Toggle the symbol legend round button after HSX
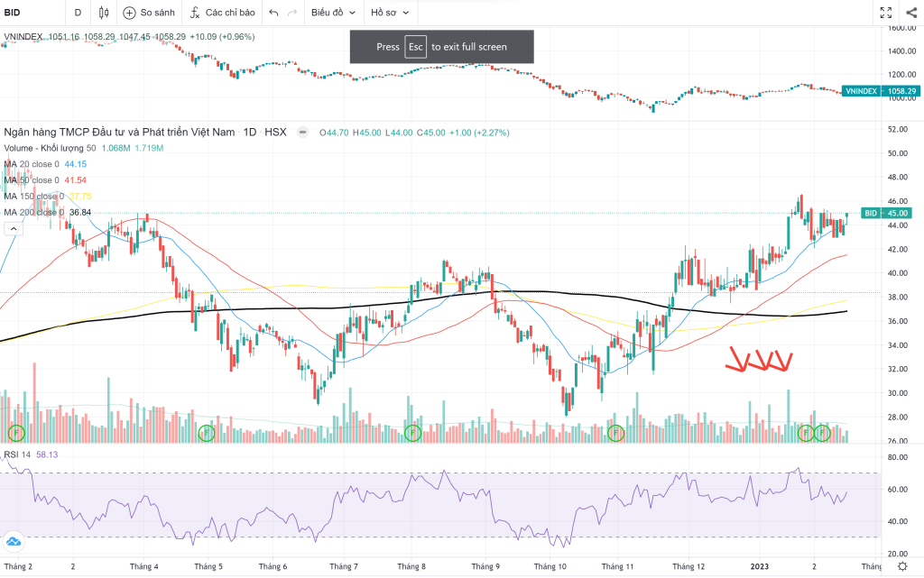 302,133
